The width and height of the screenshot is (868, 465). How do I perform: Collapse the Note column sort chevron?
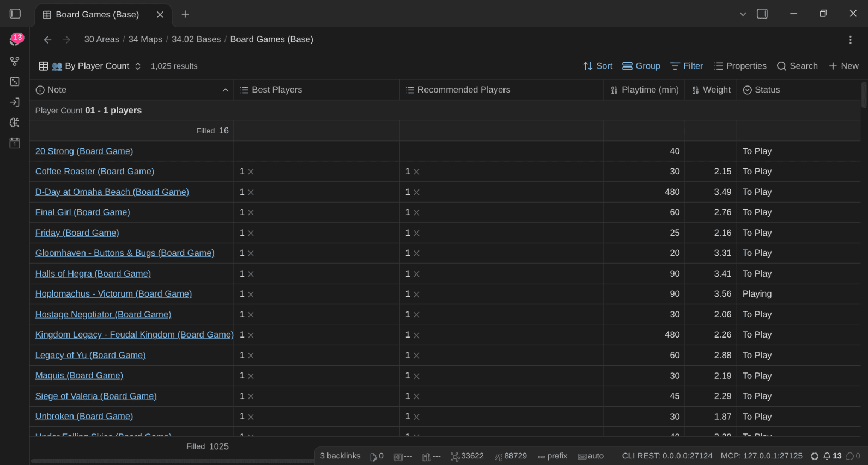pos(226,90)
